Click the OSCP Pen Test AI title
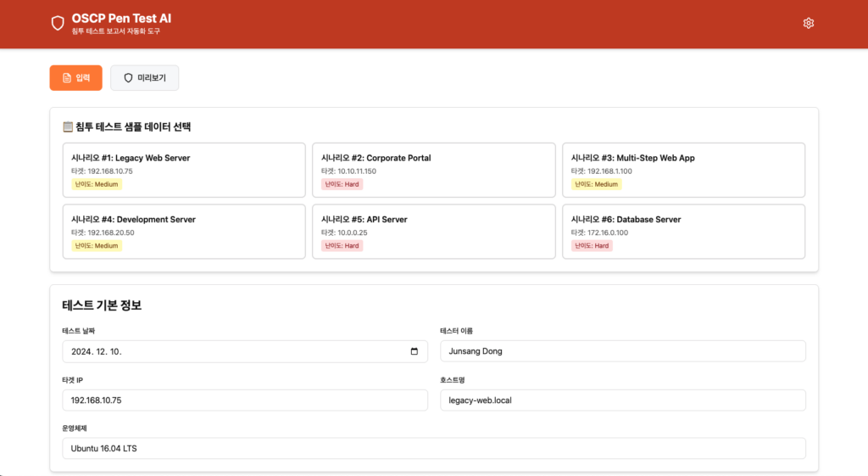 coord(122,18)
